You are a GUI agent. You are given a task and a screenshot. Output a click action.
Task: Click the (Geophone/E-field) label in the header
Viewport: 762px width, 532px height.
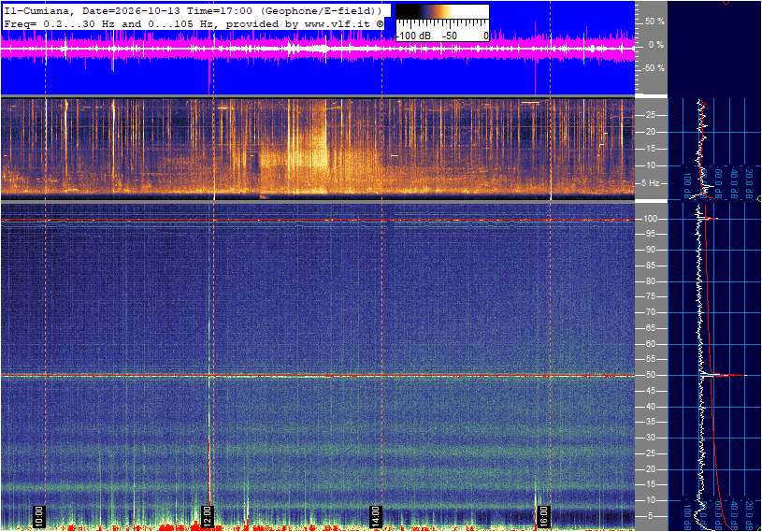[322, 10]
